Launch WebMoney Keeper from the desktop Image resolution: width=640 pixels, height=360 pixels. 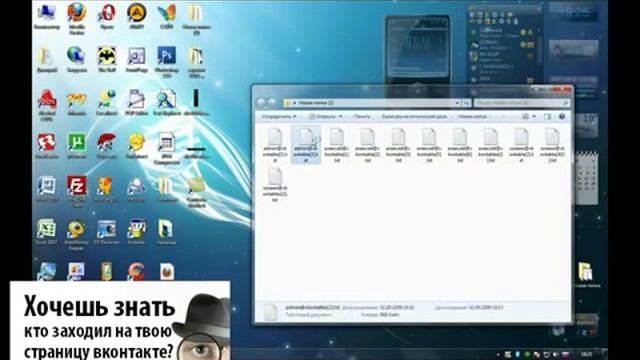77,235
